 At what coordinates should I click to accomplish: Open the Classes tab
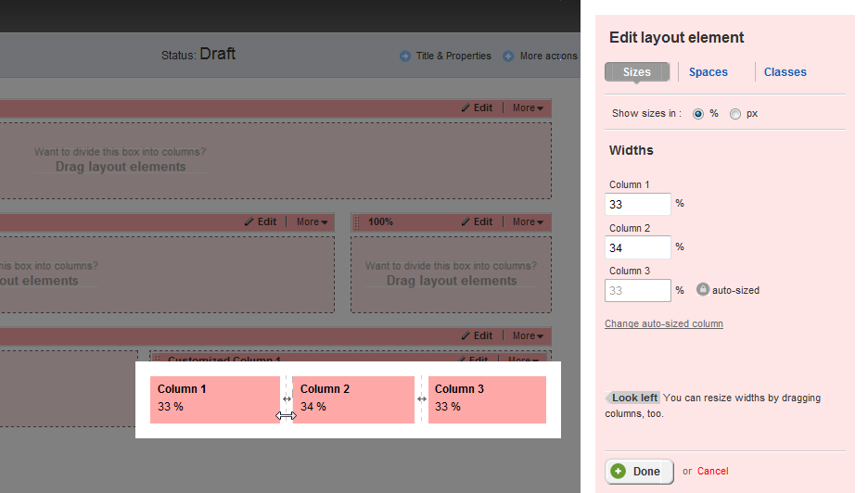(785, 72)
